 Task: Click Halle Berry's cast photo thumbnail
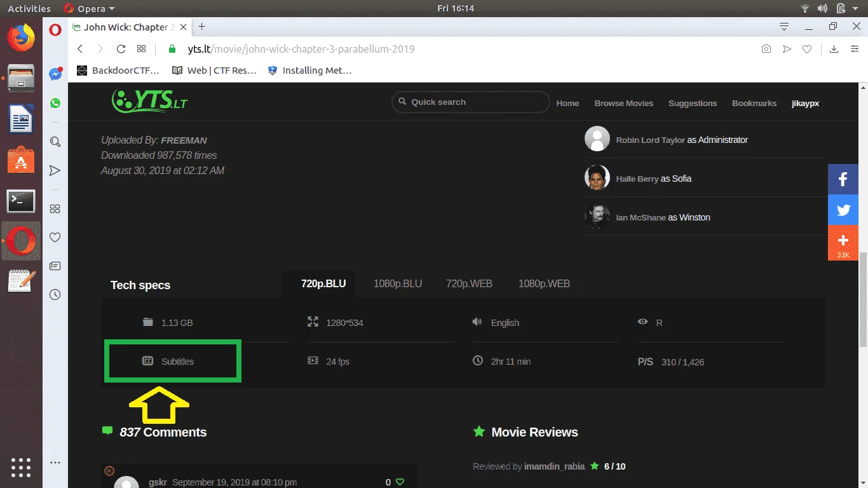point(597,178)
